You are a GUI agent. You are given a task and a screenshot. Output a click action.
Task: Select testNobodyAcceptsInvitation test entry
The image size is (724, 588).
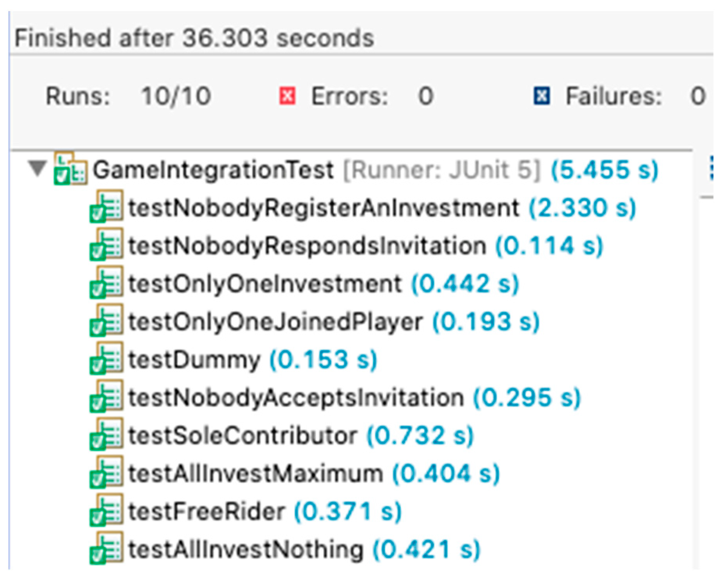point(296,398)
